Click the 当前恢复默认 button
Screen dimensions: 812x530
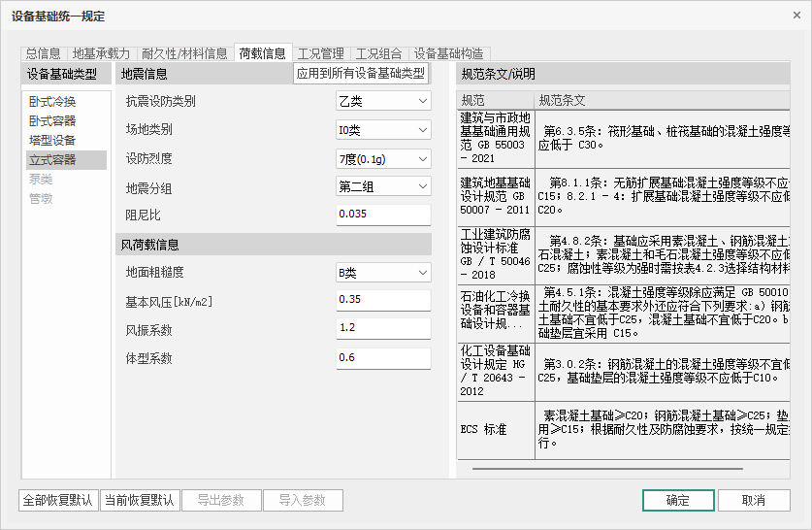139,501
